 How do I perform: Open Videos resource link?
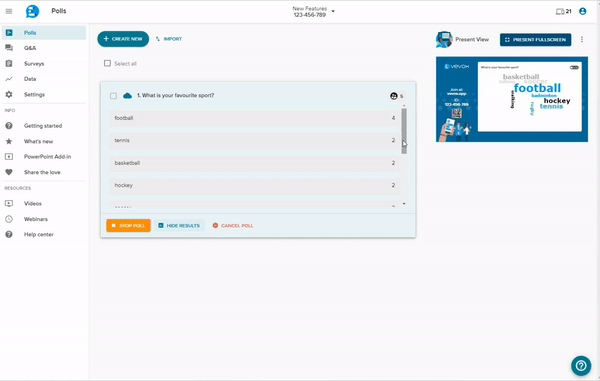(x=33, y=204)
